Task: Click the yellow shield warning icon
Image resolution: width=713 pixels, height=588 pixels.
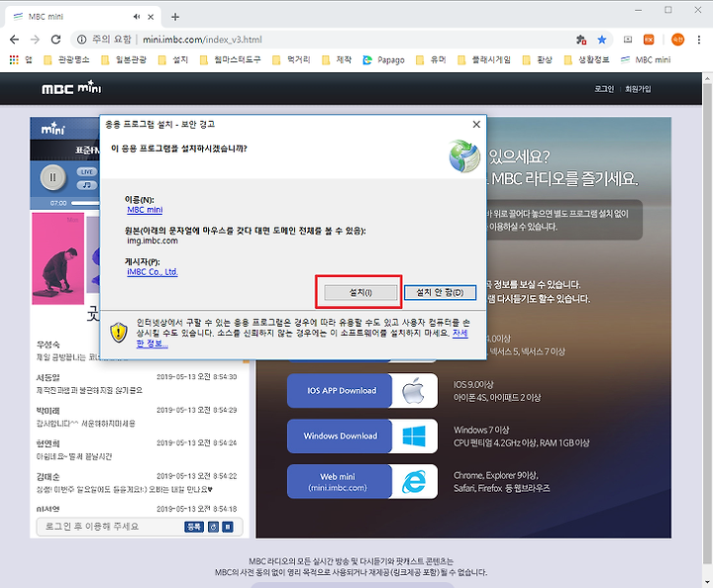Action: tap(119, 333)
